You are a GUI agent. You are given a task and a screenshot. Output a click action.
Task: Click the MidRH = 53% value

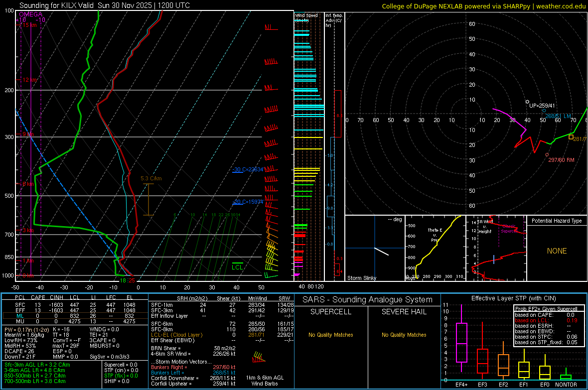click(x=20, y=346)
